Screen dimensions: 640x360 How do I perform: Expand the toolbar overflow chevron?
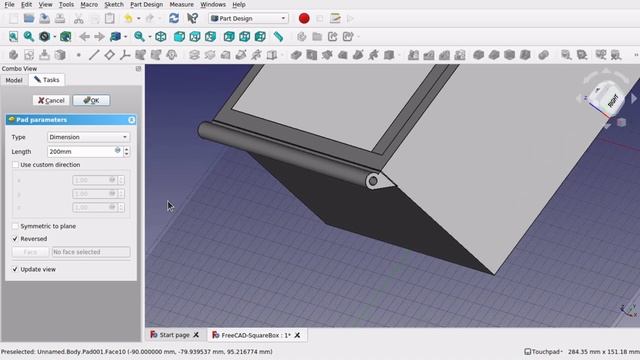coord(636,55)
